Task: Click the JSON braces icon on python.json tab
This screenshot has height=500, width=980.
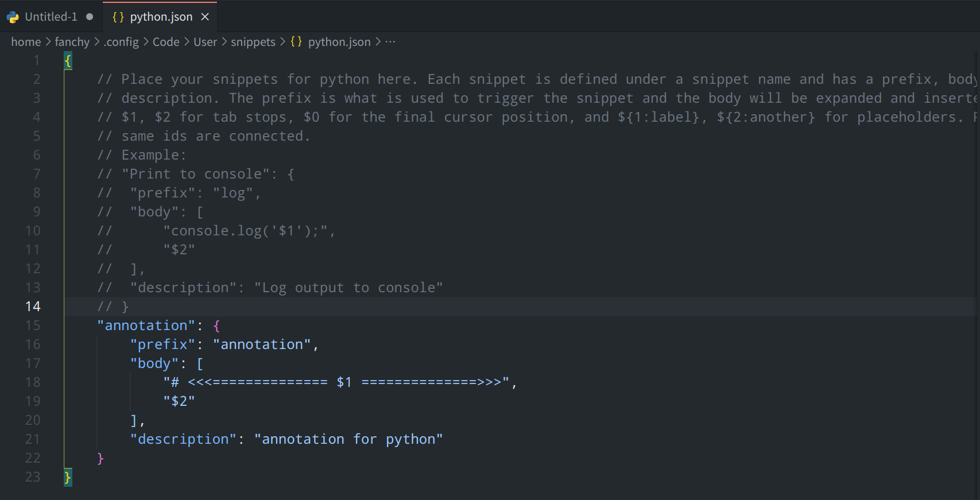Action: click(x=118, y=17)
